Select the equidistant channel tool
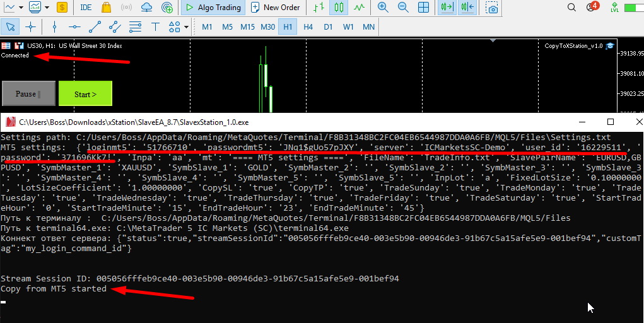Image resolution: width=644 pixels, height=323 pixels. pyautogui.click(x=115, y=26)
